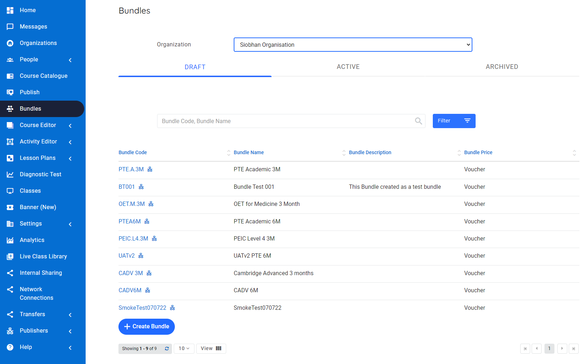Switch to the ACTIVE tab
The image size is (588, 364).
348,67
